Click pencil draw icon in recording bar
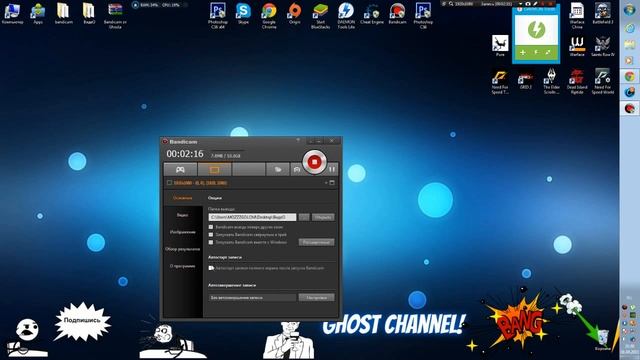640x360 pixels. (535, 4)
